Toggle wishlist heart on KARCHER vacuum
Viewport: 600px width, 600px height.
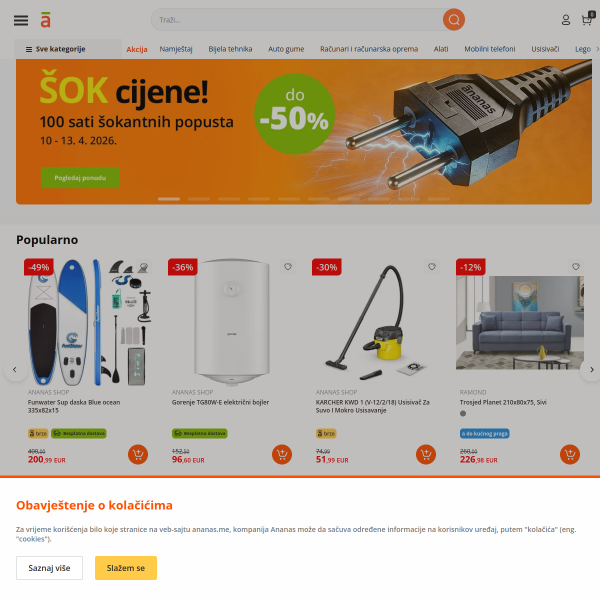(x=432, y=267)
